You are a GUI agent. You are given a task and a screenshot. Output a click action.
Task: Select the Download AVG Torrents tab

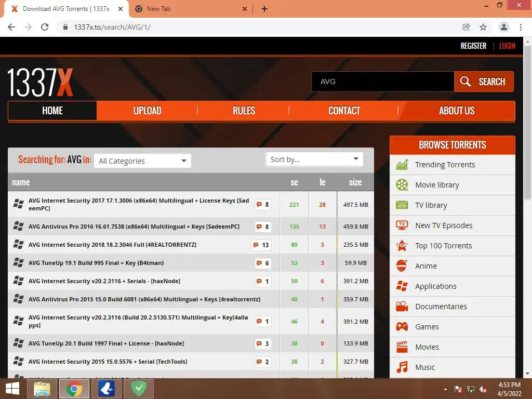[x=66, y=9]
